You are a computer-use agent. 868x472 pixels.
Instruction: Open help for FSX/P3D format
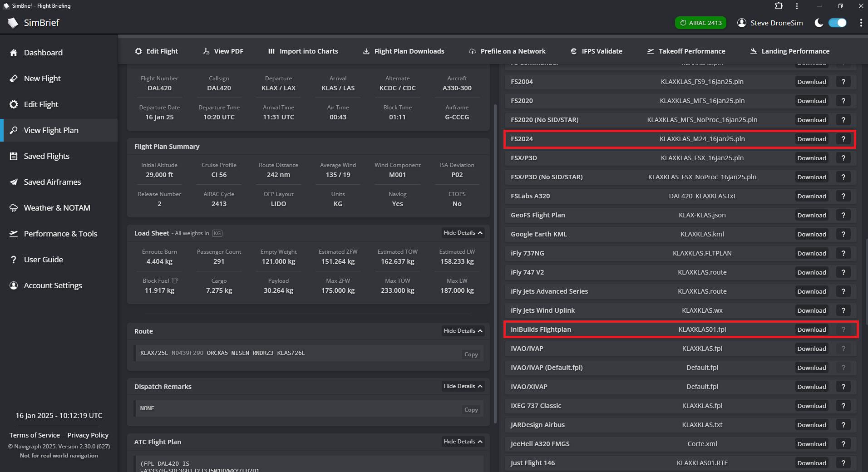tap(843, 158)
